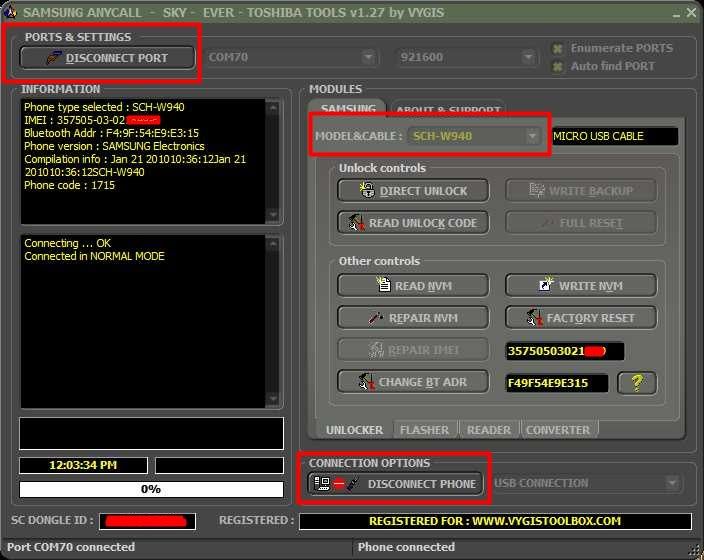Click the SC DONGLE ID field
The image size is (704, 560).
pos(147,521)
